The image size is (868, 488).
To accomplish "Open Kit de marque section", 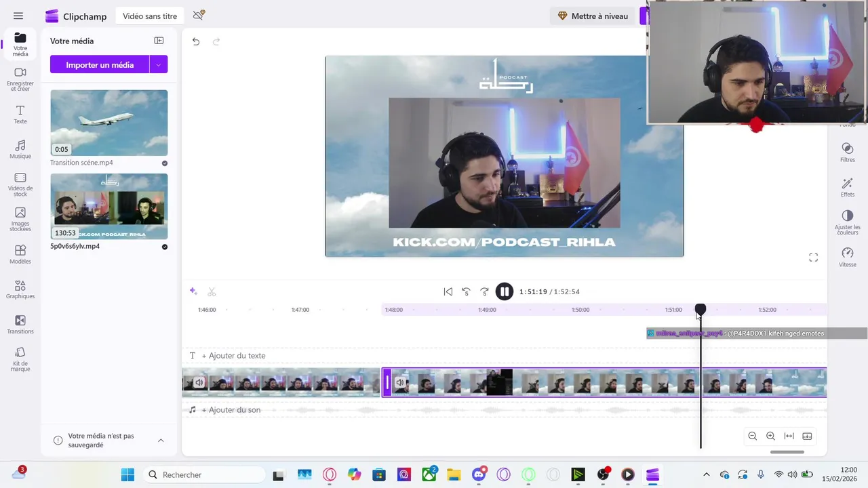I will [20, 360].
